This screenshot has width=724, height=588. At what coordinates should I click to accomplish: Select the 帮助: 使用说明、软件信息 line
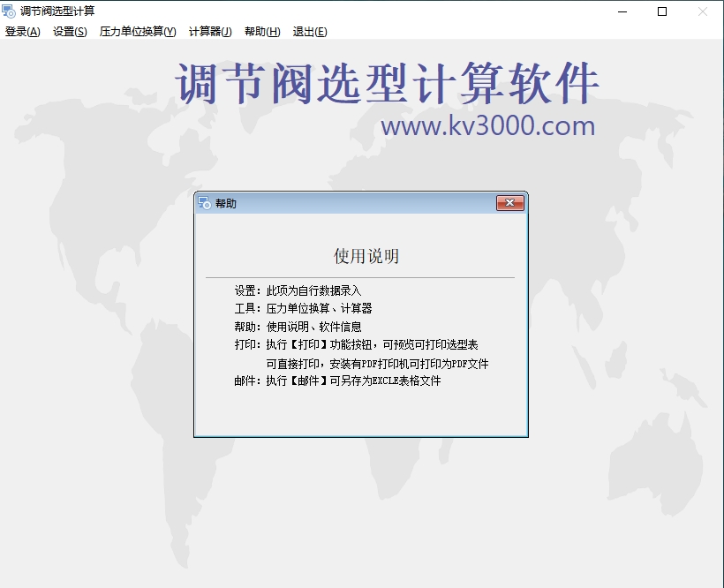coord(298,327)
